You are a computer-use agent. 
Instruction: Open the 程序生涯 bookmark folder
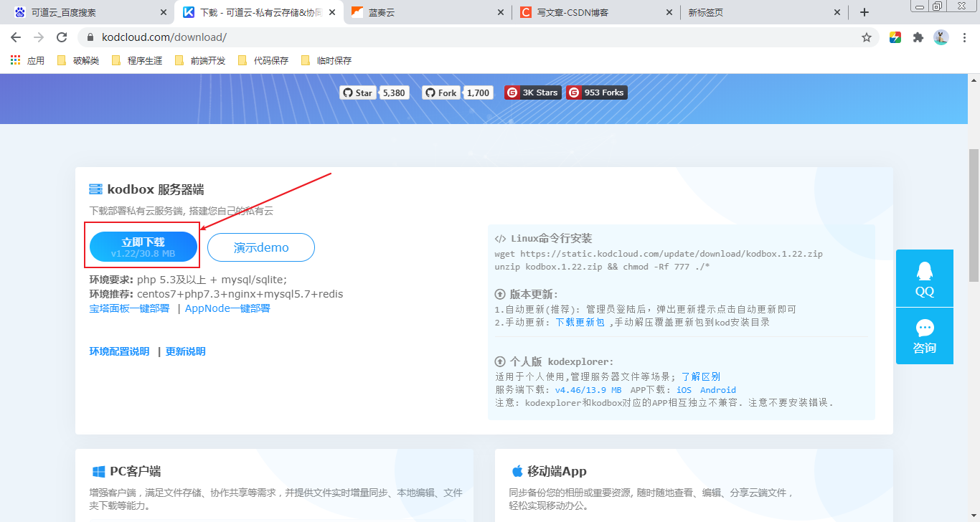click(x=137, y=61)
